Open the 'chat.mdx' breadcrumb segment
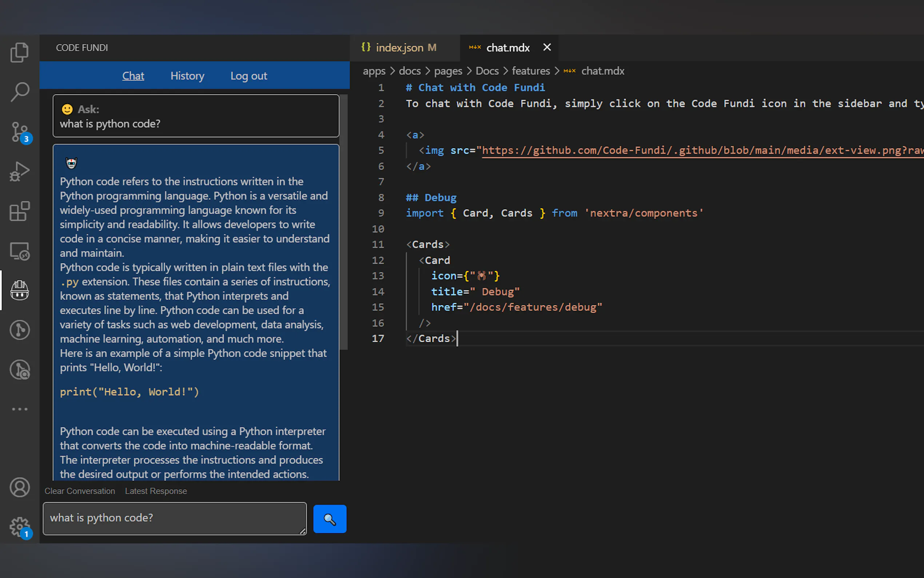Screen dimensions: 924x578 click(x=603, y=71)
